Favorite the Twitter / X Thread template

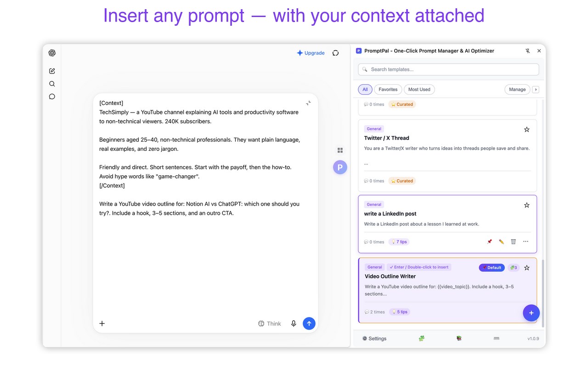point(527,130)
